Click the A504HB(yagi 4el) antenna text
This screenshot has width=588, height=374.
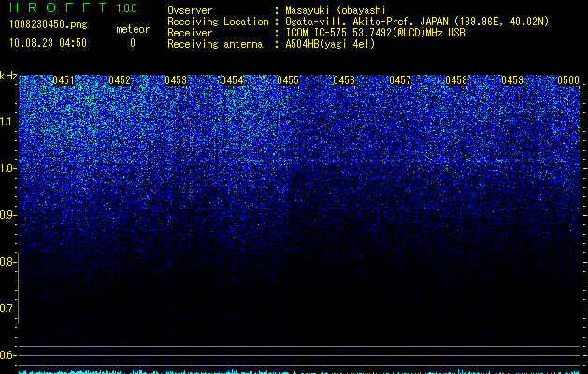pyautogui.click(x=330, y=44)
